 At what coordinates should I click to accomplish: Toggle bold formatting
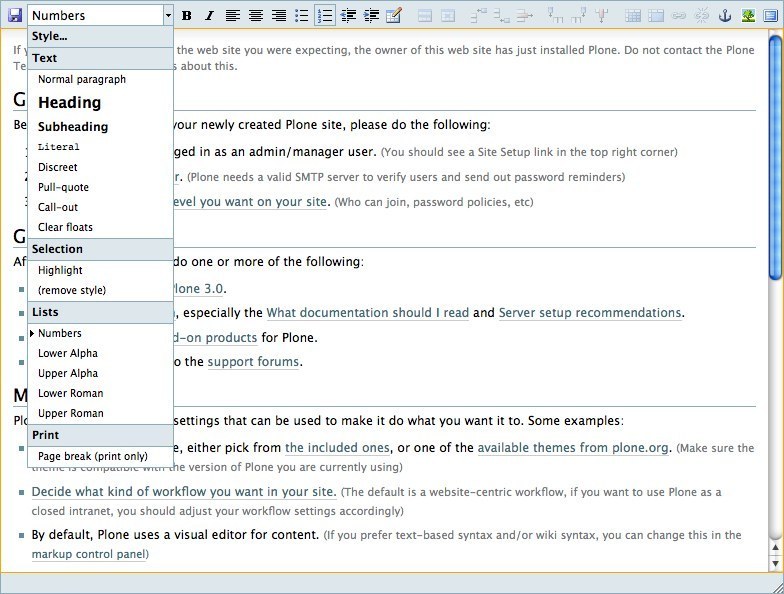[x=186, y=16]
